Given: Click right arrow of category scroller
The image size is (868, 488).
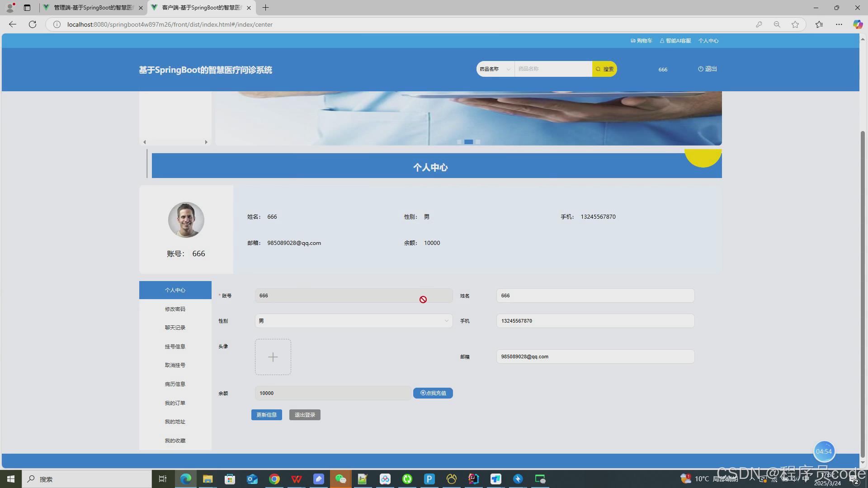Looking at the screenshot, I should 206,142.
